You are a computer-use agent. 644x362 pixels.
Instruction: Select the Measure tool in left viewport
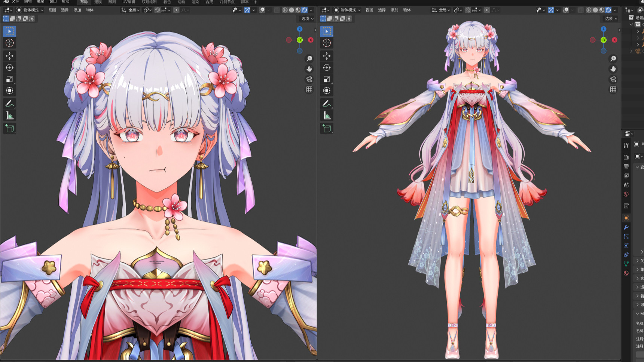(9, 116)
